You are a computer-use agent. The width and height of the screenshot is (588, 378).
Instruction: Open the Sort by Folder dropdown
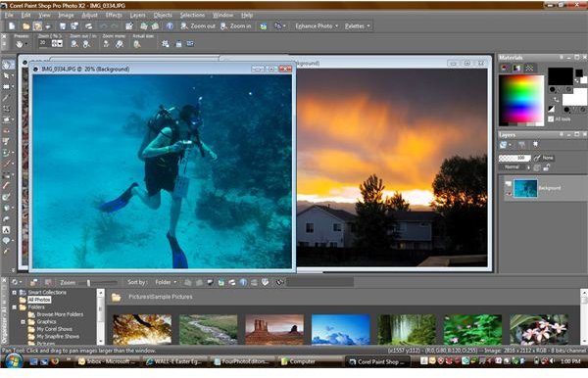[166, 282]
